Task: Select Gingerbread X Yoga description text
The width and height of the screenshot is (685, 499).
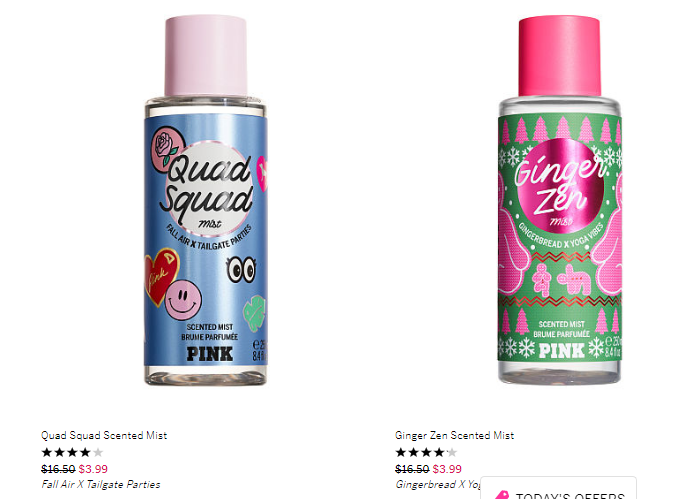Action: coord(438,484)
